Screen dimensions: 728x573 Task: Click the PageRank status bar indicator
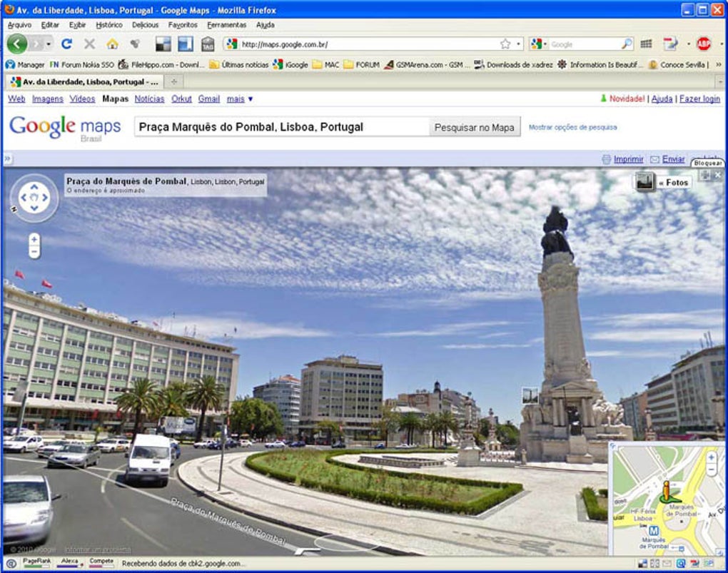tap(36, 563)
